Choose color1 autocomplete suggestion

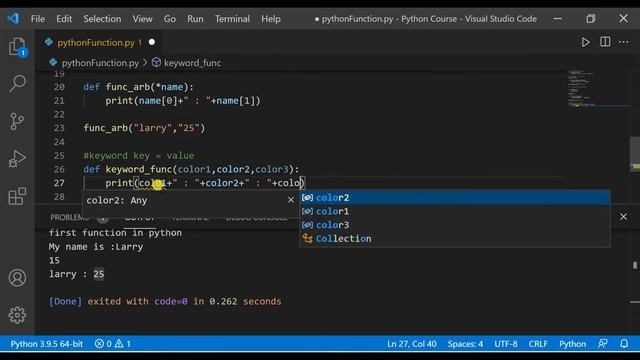455,211
